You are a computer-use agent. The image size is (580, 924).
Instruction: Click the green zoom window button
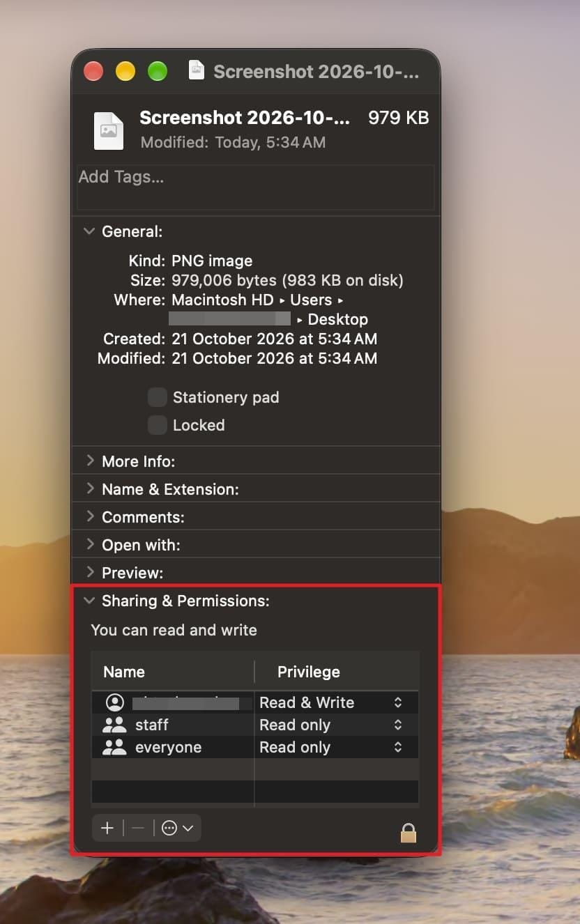tap(158, 71)
